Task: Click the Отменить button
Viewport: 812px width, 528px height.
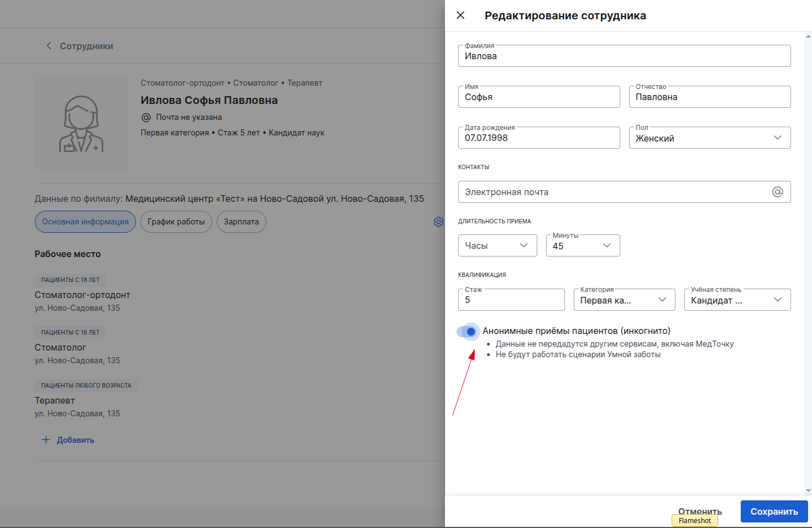Action: coord(700,511)
